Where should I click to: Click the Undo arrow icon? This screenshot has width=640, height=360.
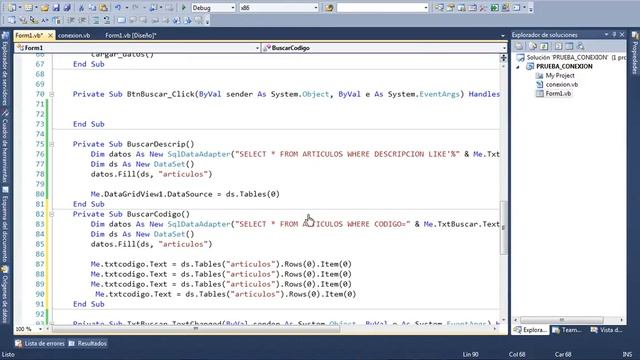click(x=118, y=8)
